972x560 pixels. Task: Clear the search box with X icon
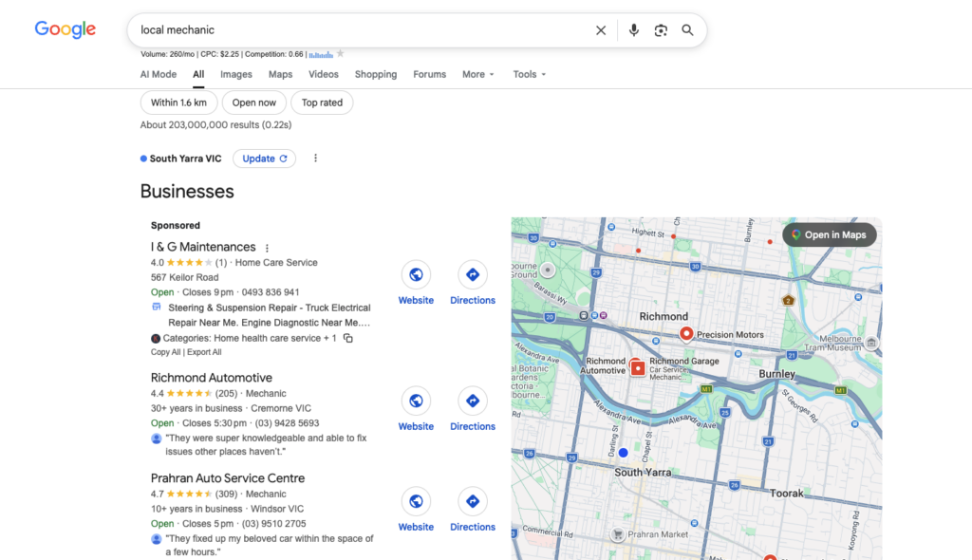[601, 30]
